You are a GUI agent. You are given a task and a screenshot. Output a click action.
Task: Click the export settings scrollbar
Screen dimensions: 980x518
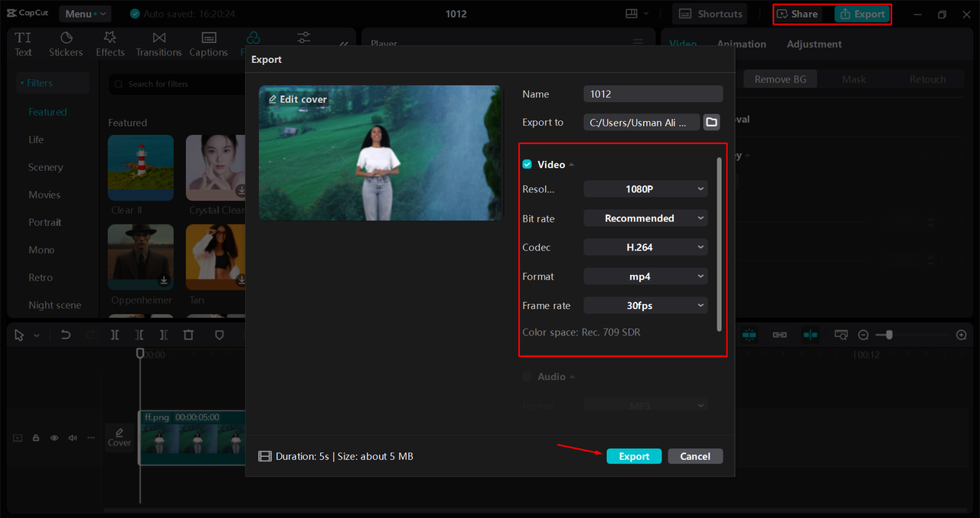tap(719, 244)
